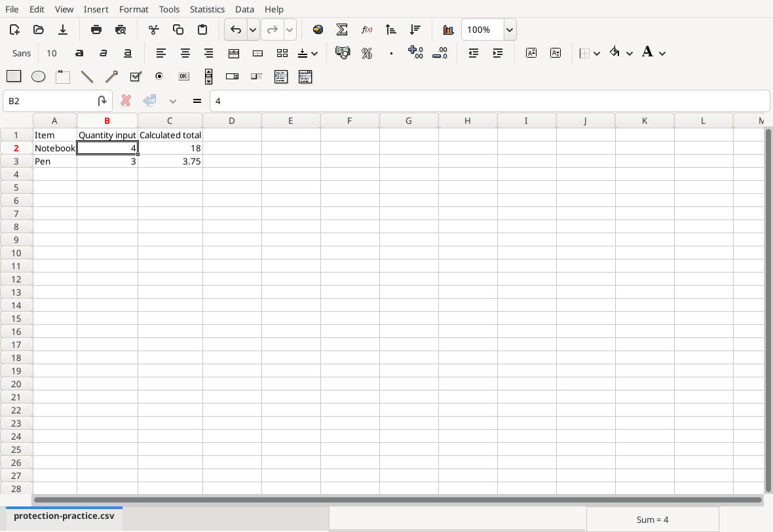Open zoom level dropdown

coord(510,29)
